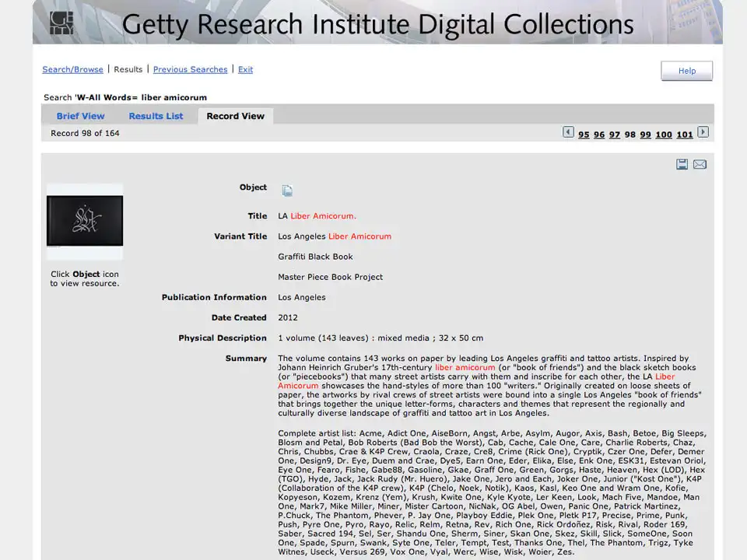
Task: Exit the current search session
Action: click(245, 69)
